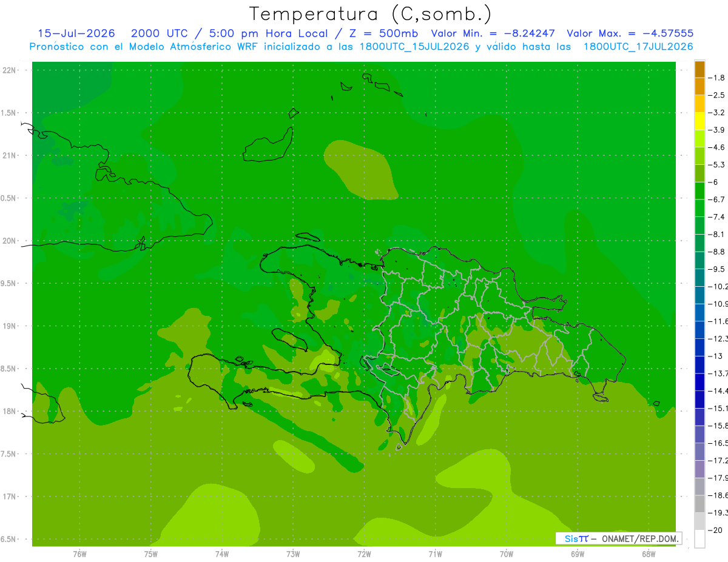Select the date text '15-Jul-2026'
The image size is (728, 562).
pos(76,34)
